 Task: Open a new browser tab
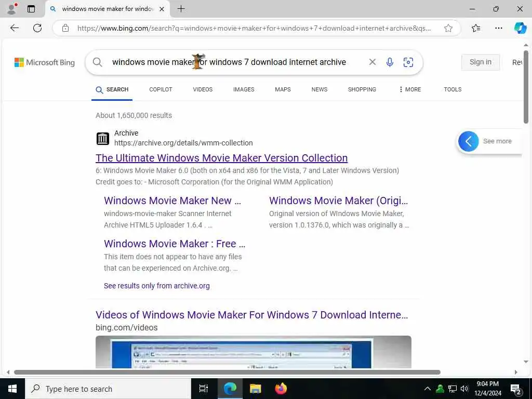(x=181, y=9)
